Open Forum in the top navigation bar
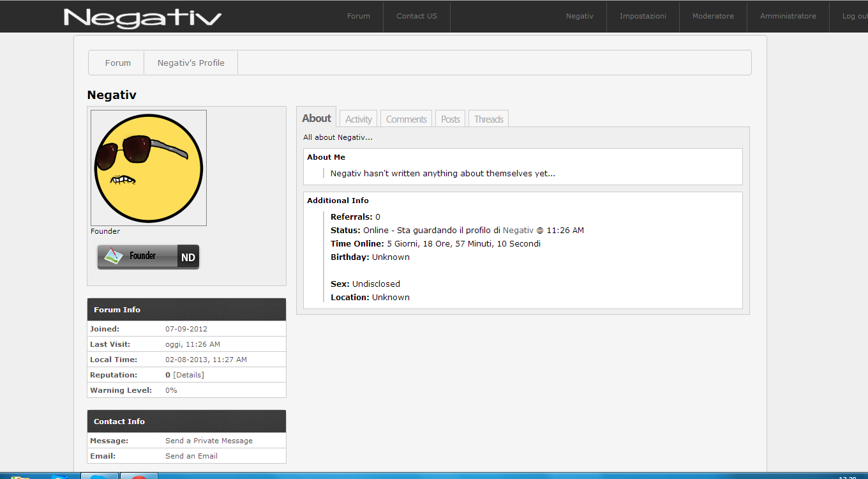 point(358,17)
